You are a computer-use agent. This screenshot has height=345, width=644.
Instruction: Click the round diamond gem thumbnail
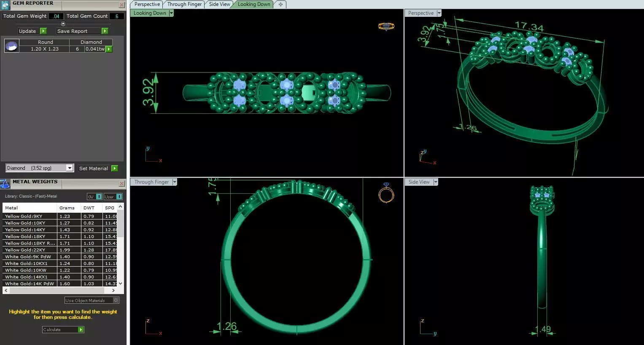[11, 45]
